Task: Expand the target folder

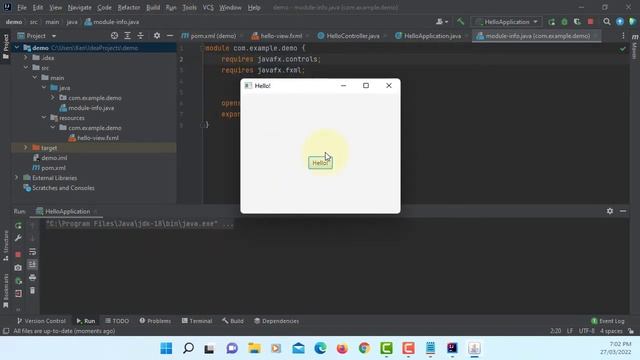Action: 26,148
